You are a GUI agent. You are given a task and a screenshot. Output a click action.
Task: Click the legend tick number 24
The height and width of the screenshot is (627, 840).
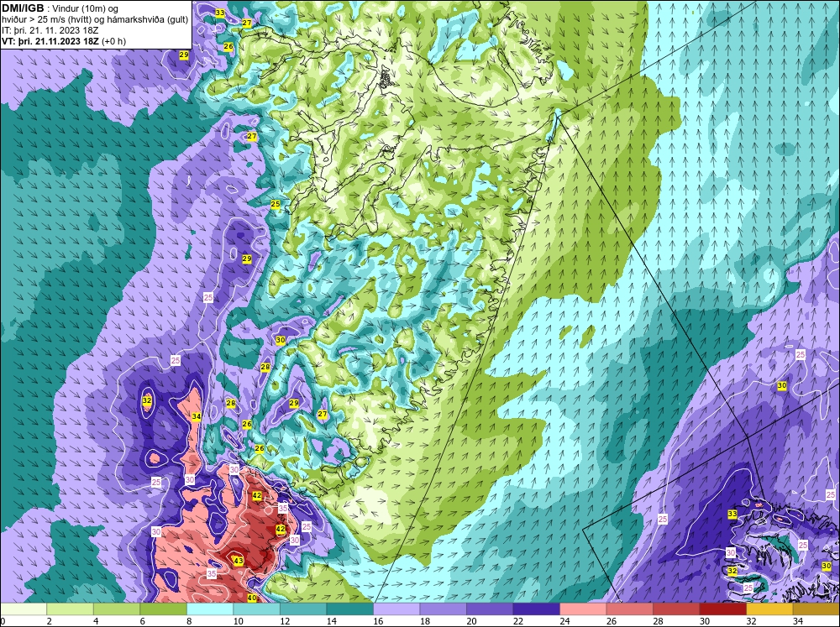564,621
